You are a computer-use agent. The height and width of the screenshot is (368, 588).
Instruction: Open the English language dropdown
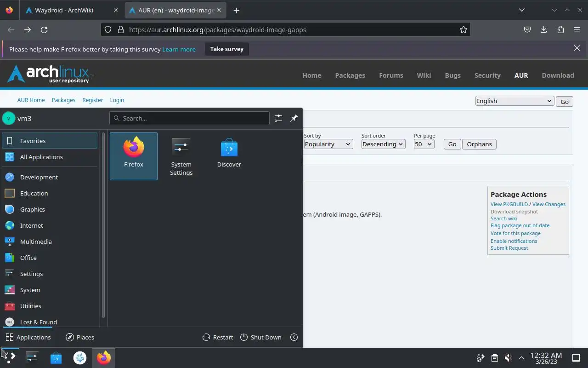[x=514, y=101]
